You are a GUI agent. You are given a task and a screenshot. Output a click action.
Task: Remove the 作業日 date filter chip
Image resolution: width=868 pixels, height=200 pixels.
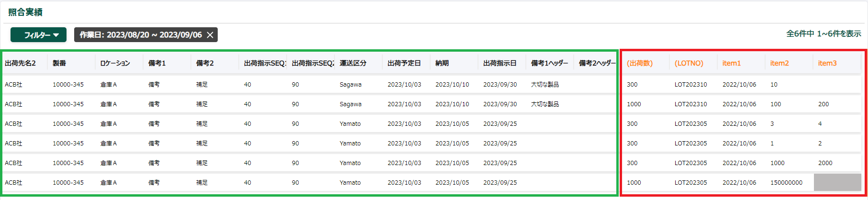(210, 35)
